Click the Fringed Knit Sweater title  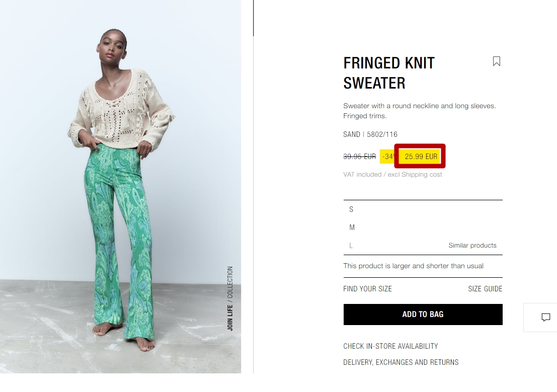[389, 73]
